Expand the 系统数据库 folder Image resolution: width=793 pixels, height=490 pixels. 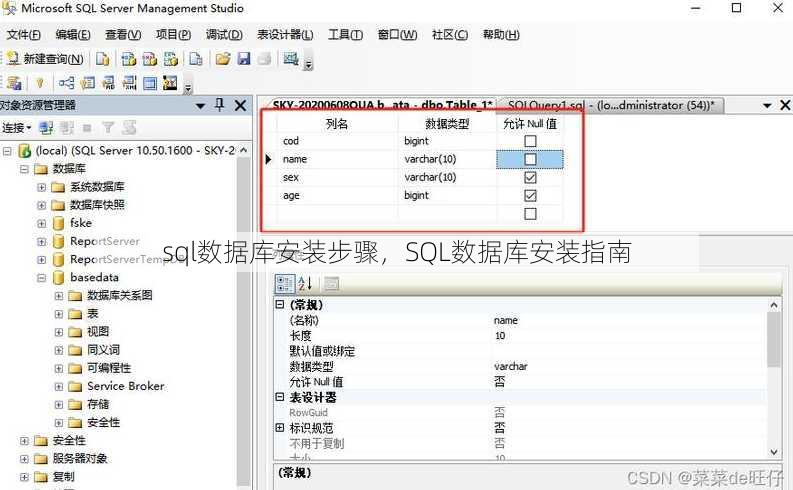(x=41, y=187)
